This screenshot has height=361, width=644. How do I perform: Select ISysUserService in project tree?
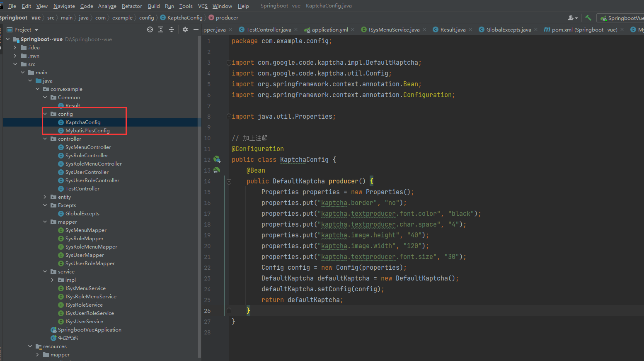pos(84,321)
